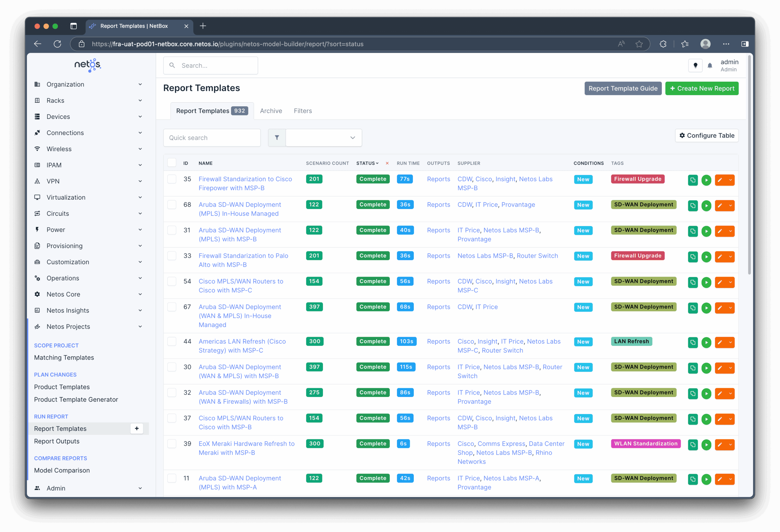Open the Reports output link for ID 35
Image resolution: width=780 pixels, height=532 pixels.
(x=438, y=179)
